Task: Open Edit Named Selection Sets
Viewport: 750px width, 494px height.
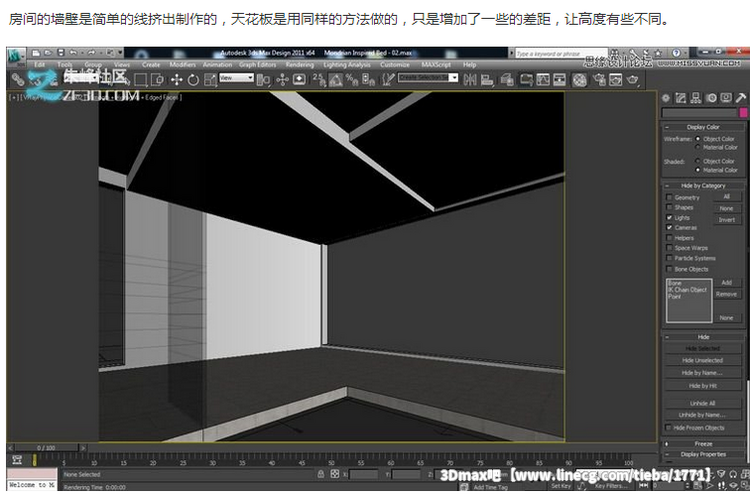Action: [x=388, y=80]
